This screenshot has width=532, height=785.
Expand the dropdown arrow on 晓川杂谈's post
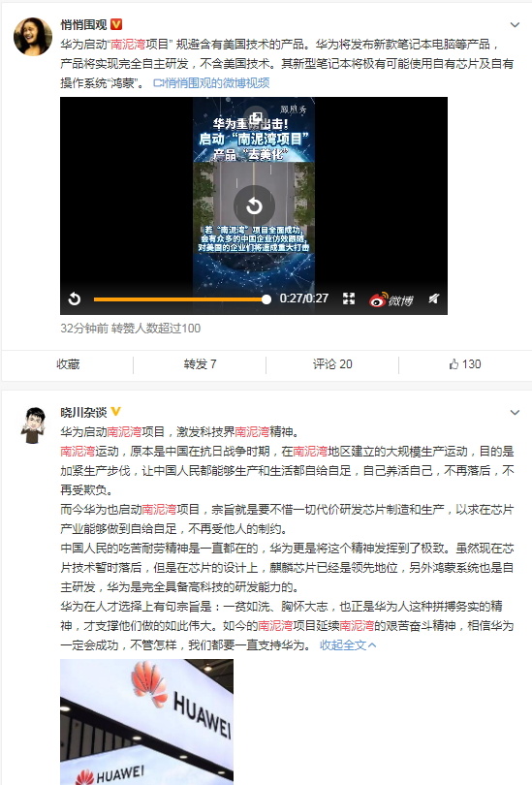[x=515, y=412]
